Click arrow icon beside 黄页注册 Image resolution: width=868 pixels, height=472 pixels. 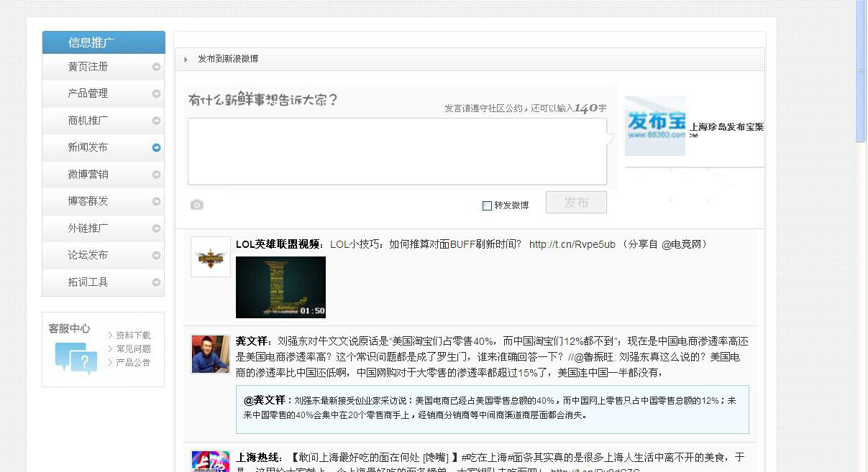pyautogui.click(x=156, y=67)
